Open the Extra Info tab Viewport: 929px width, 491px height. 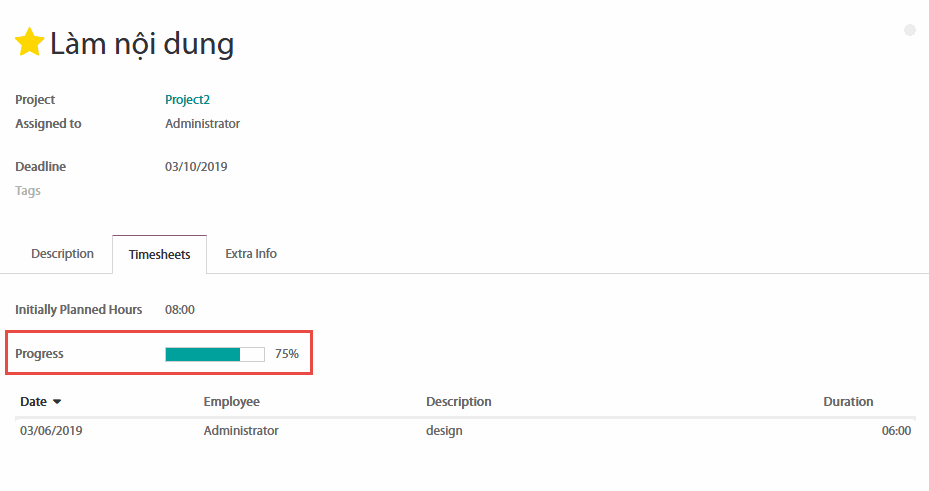click(251, 254)
